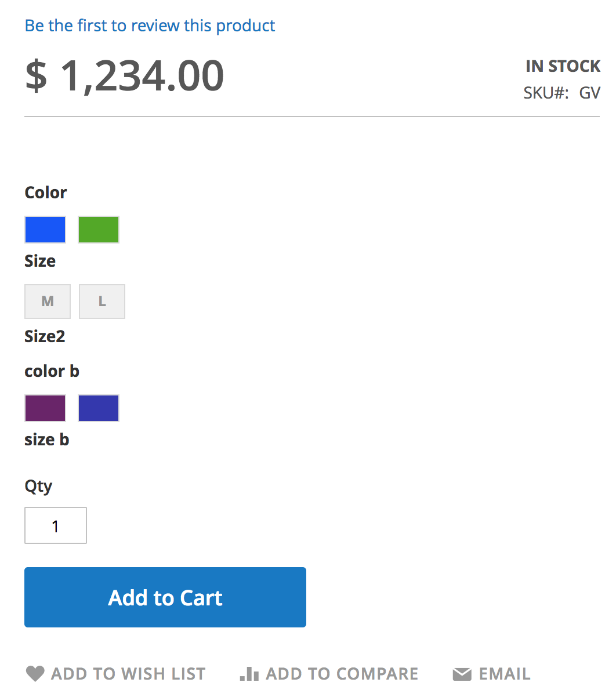Click the Qty input field

pyautogui.click(x=56, y=526)
